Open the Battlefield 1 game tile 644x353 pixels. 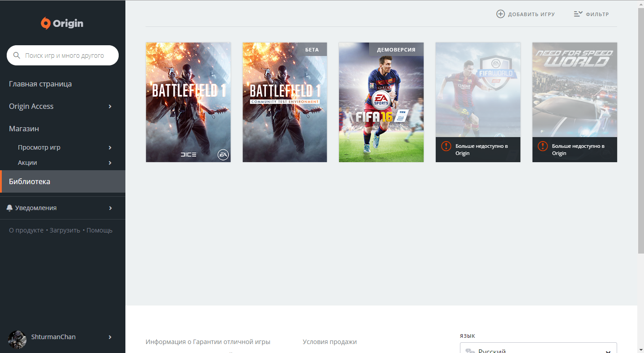click(189, 102)
